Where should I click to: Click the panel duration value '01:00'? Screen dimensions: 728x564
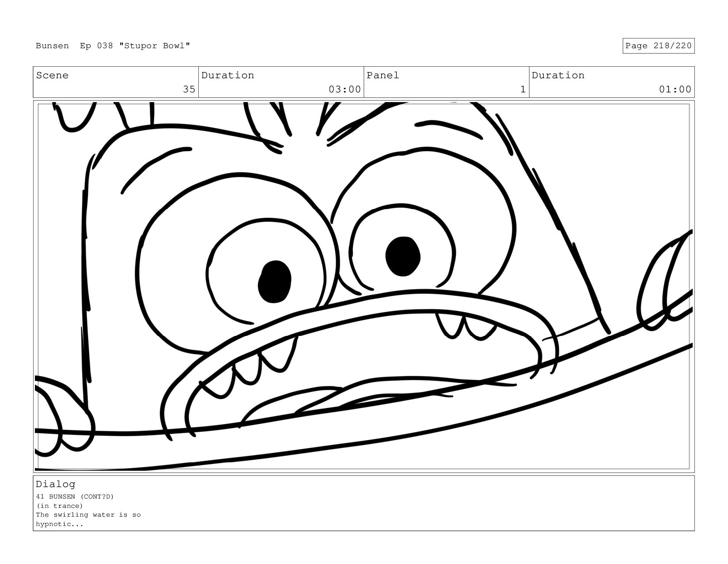point(675,89)
